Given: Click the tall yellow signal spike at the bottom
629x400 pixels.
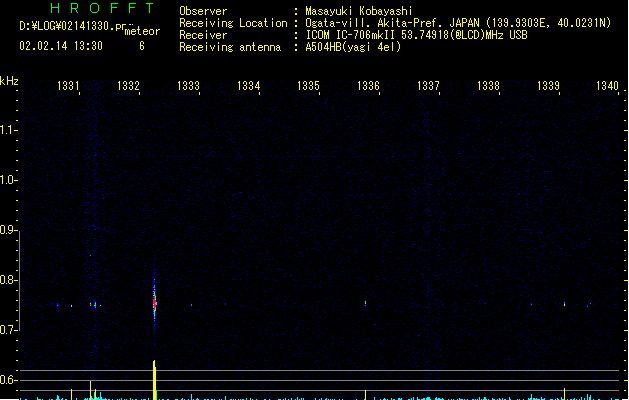Looking at the screenshot, I should pos(154,380).
